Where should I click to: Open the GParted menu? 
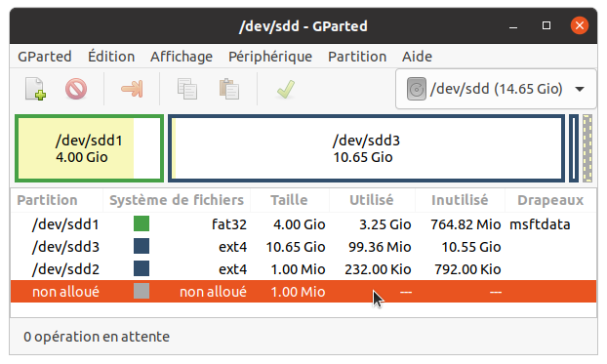click(x=45, y=57)
